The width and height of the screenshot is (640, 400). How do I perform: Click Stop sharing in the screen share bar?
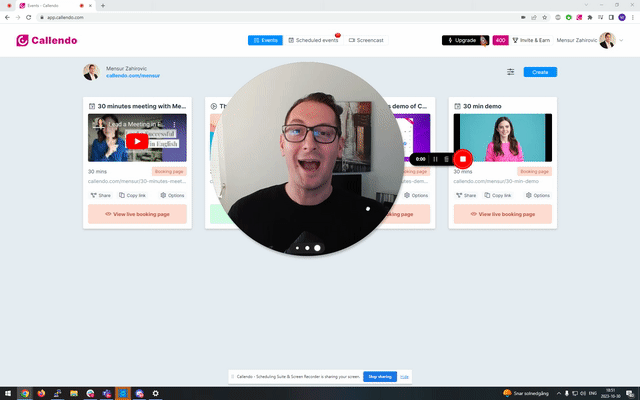pos(380,376)
